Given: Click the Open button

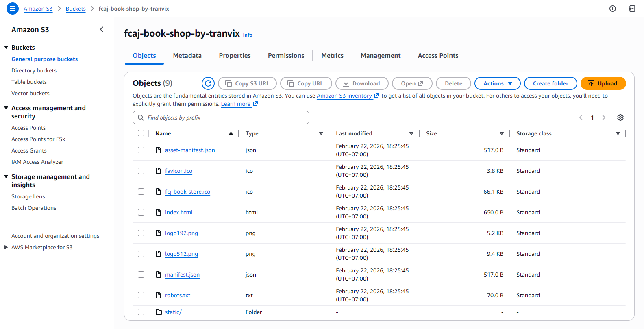Looking at the screenshot, I should [x=412, y=83].
